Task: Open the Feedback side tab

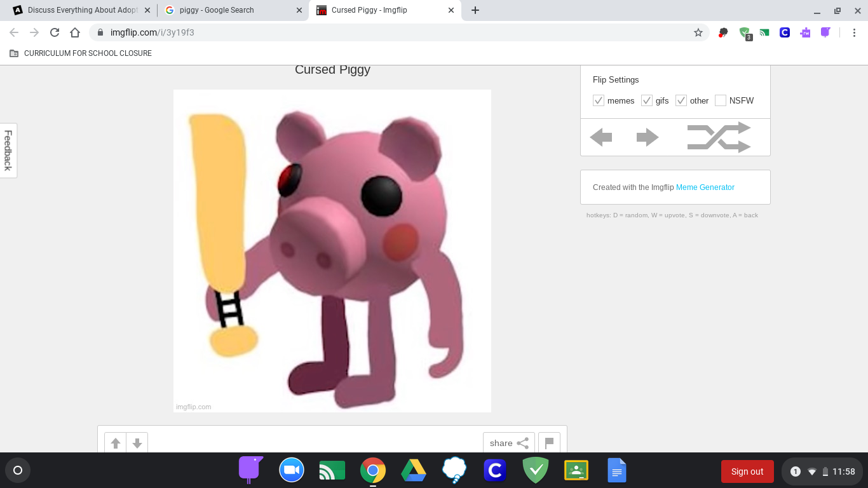Action: pos(8,151)
